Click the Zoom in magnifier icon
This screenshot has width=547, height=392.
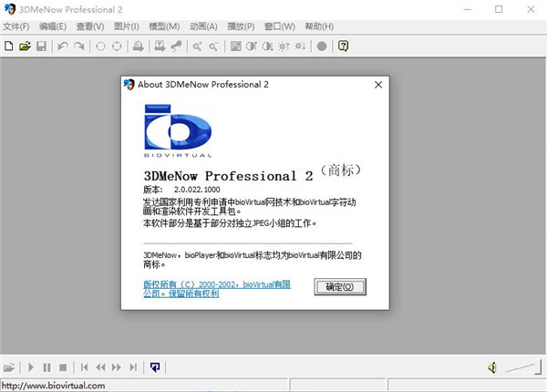(x=196, y=46)
